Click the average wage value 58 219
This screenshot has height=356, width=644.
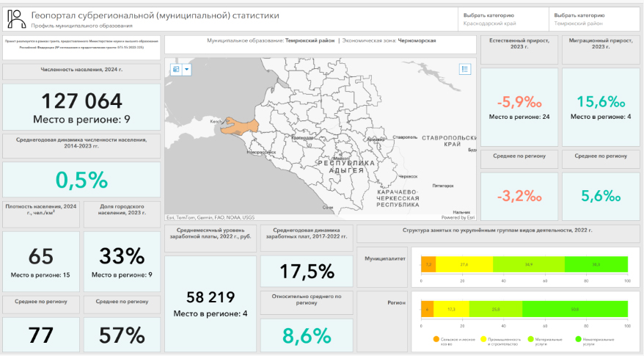pos(211,297)
